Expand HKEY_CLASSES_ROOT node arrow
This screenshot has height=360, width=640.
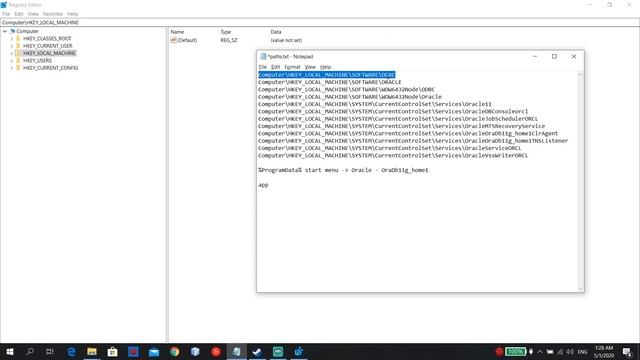tap(11, 38)
